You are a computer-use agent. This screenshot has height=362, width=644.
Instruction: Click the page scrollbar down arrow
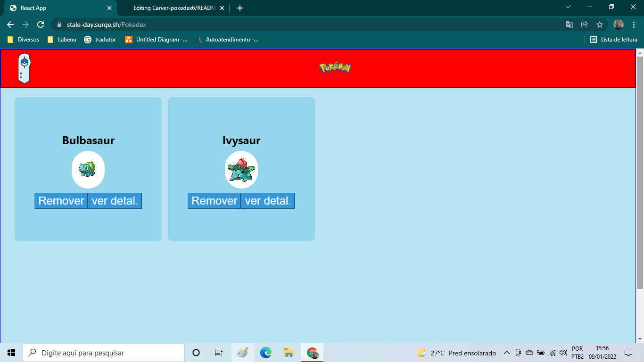coord(640,339)
